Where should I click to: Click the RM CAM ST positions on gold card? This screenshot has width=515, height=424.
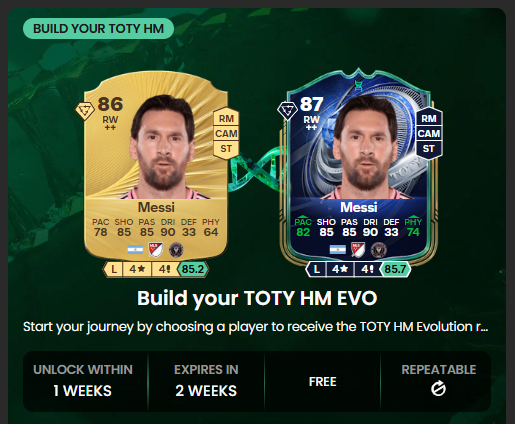point(226,133)
